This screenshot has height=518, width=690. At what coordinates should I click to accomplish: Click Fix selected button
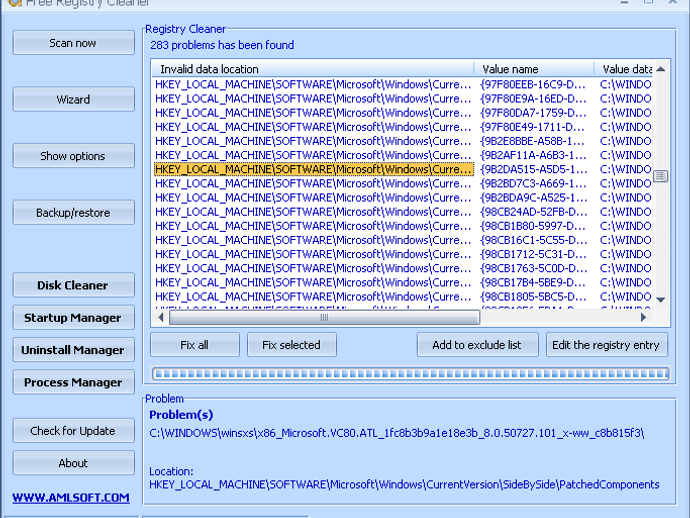(292, 345)
